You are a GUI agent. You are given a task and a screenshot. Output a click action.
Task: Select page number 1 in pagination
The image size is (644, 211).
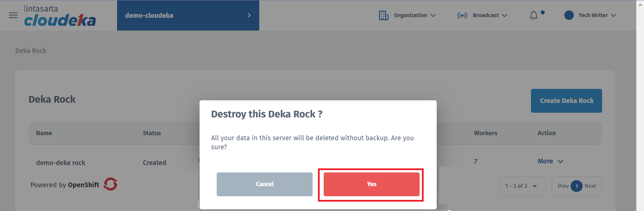pyautogui.click(x=577, y=186)
